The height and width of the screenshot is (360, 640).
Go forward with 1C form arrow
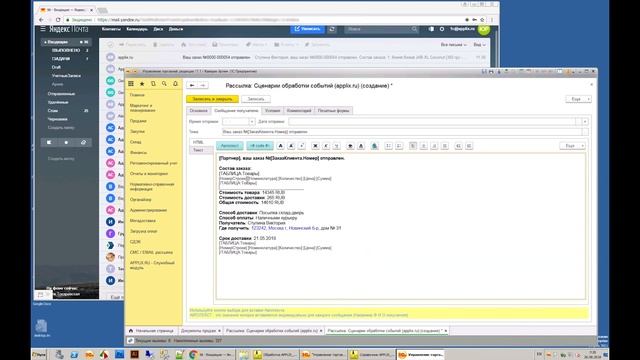[x=203, y=85]
